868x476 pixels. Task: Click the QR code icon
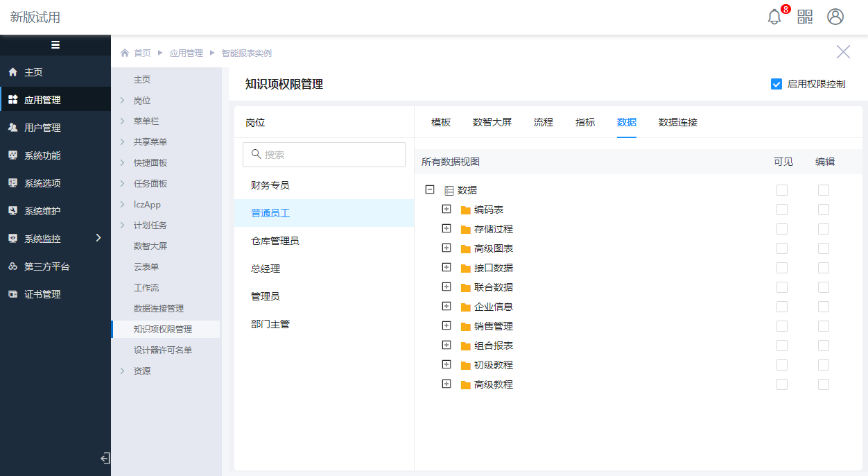805,17
